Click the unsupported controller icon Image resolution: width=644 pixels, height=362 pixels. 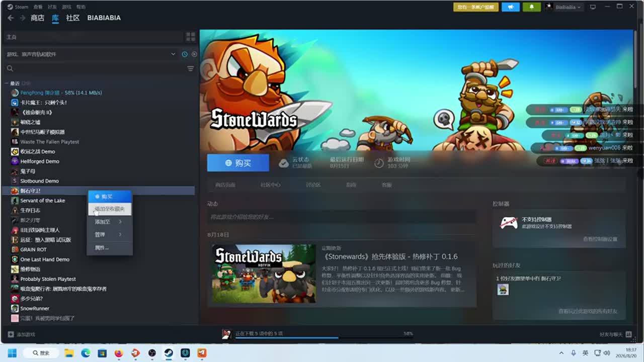pos(509,222)
